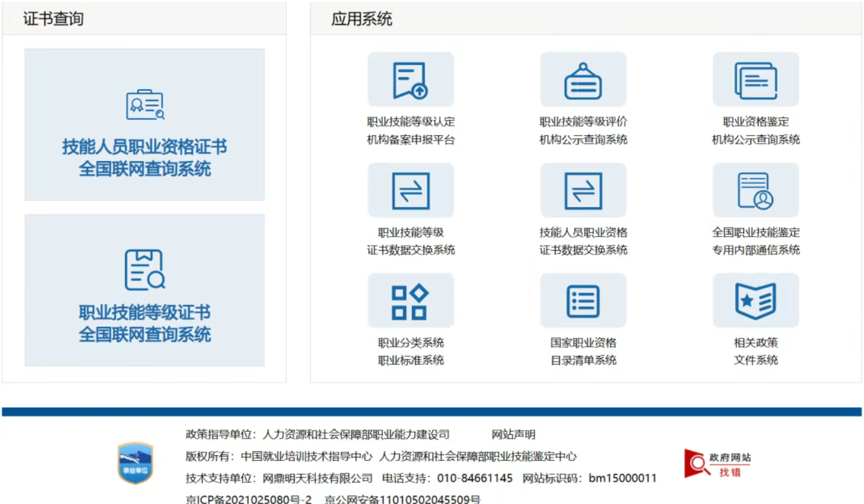The image size is (864, 504).
Task: Click 京公网安备11010502045509号 link
Action: (402, 499)
